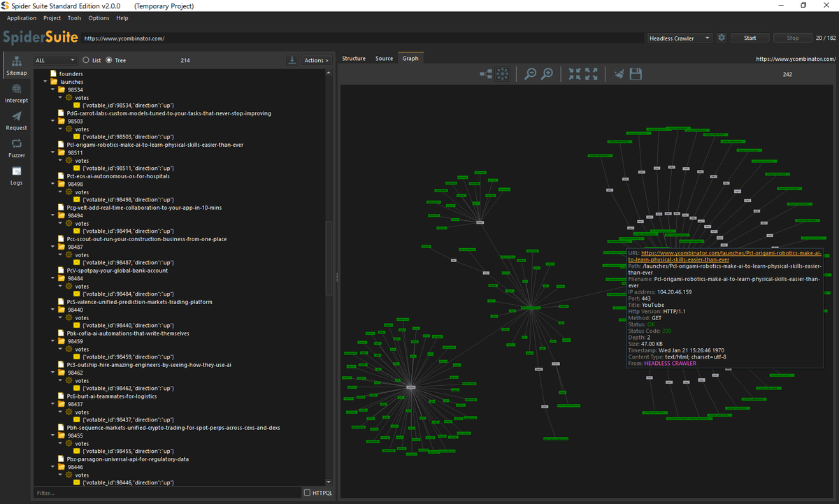Click the founders file icon
The image size is (839, 504).
click(x=53, y=73)
